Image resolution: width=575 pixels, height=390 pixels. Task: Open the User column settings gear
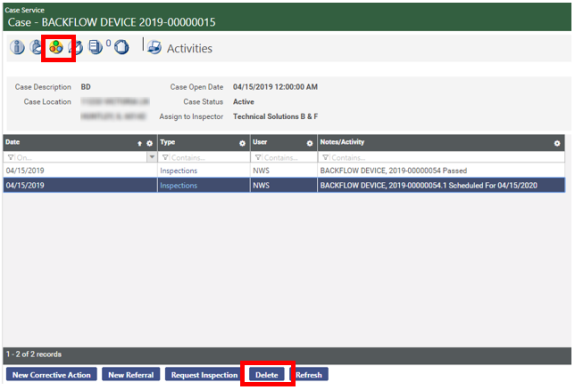310,143
